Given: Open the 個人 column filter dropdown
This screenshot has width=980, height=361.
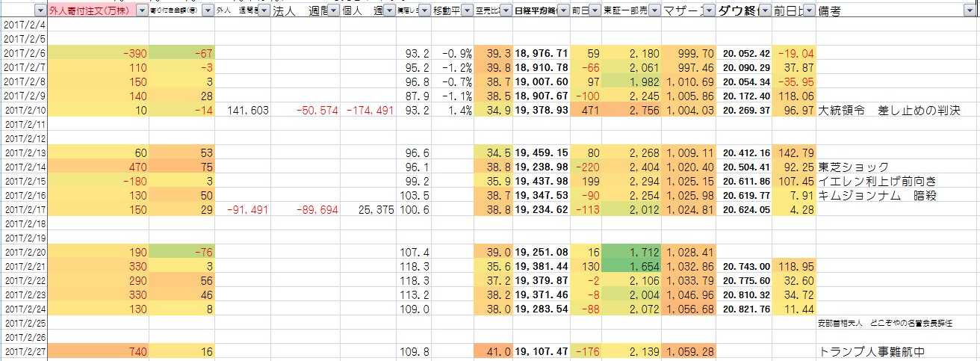Looking at the screenshot, I should coord(388,11).
